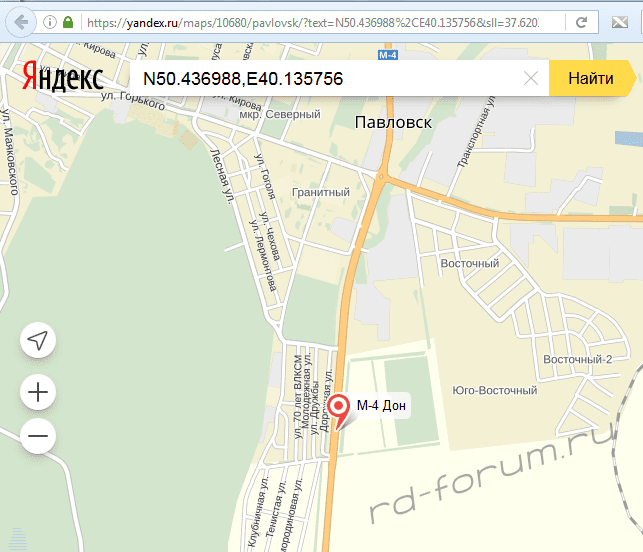Click the Павловск city label on map
This screenshot has height=552, width=643.
393,122
